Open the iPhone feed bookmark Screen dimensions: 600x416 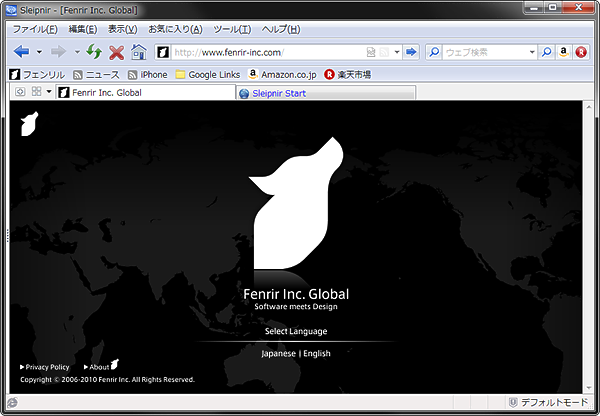point(148,75)
